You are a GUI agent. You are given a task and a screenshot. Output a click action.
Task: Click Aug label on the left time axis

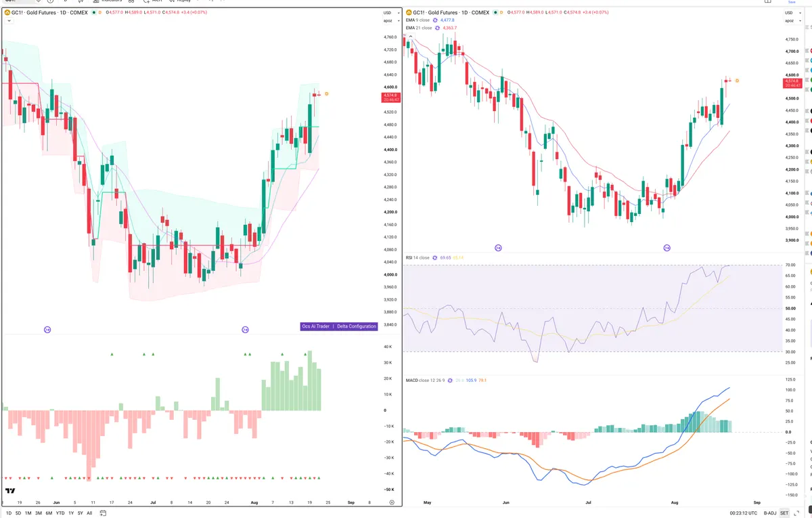pyautogui.click(x=254, y=502)
